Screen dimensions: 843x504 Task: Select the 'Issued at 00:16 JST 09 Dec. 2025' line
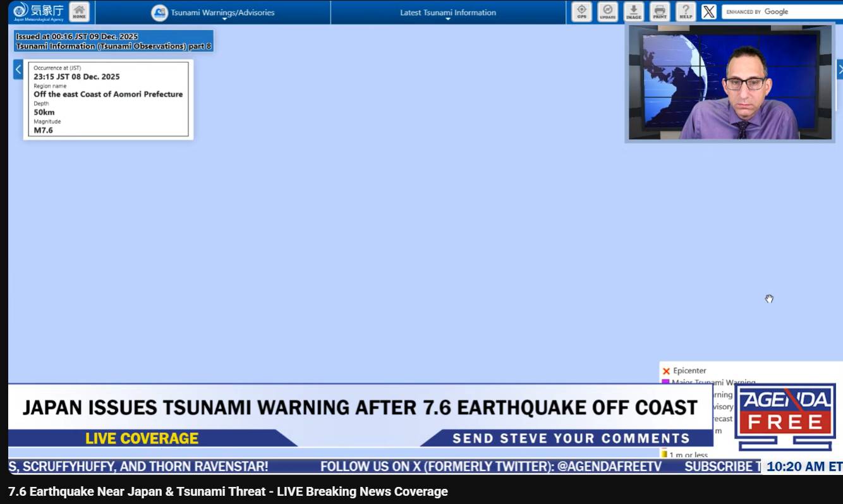77,37
